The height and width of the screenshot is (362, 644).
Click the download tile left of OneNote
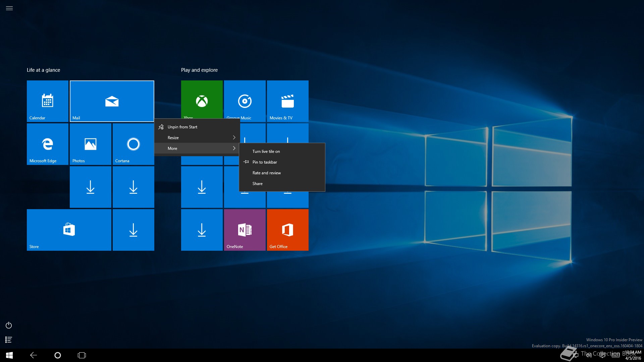(202, 230)
